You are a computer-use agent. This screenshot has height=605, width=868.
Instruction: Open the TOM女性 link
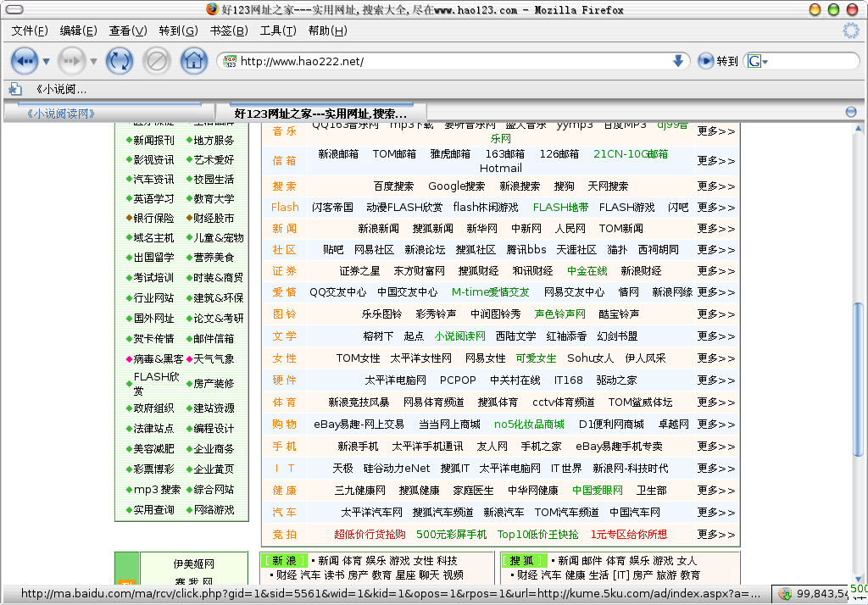click(359, 358)
